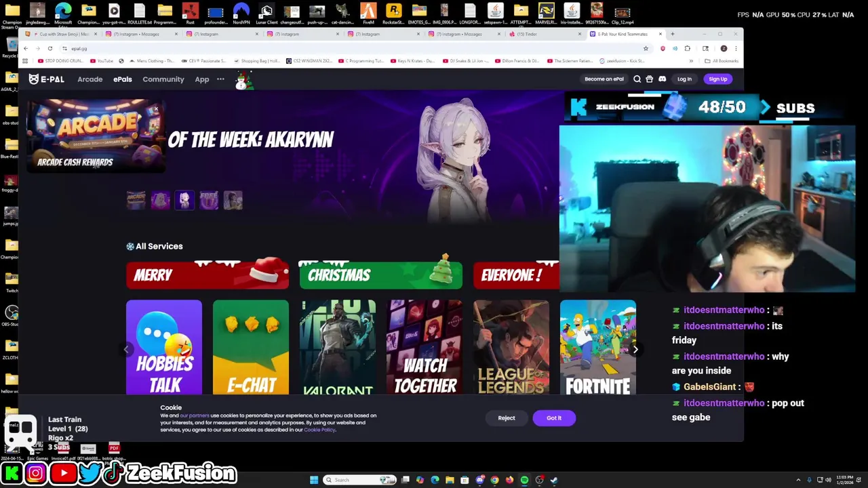Click the E-PAL logo
The width and height of the screenshot is (868, 488).
pos(46,79)
